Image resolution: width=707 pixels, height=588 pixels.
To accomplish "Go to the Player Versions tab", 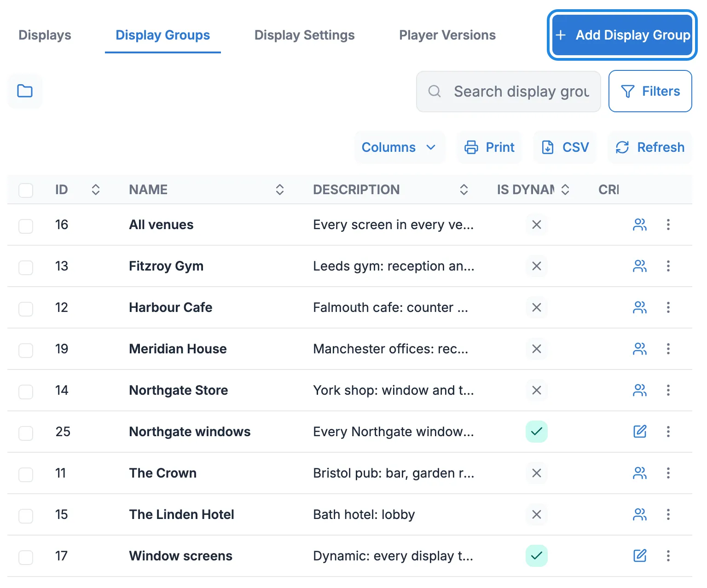I will point(447,35).
